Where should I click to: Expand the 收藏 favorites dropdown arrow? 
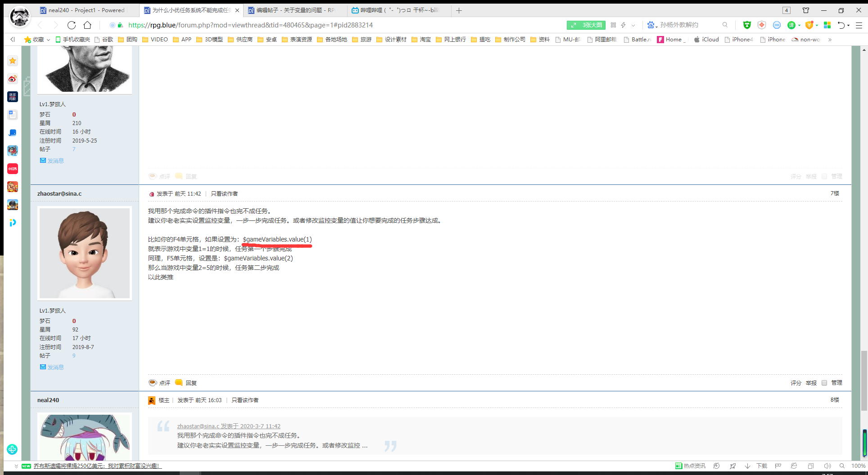pos(48,40)
